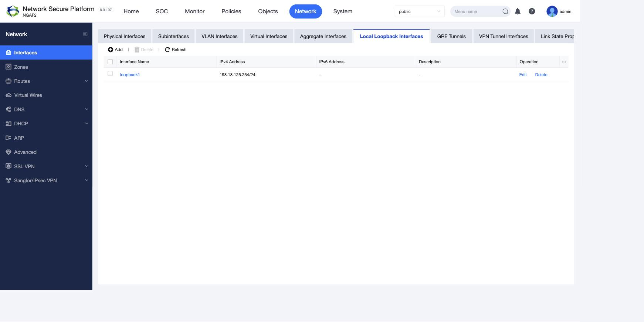Switch to GRE Tunnels tab
The height and width of the screenshot is (322, 644).
[451, 36]
